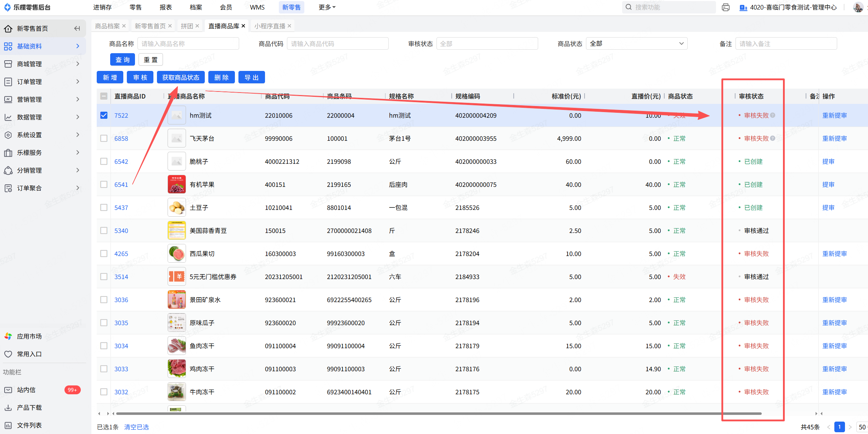
Task: Close the 小程序直播 tab with X
Action: 289,26
